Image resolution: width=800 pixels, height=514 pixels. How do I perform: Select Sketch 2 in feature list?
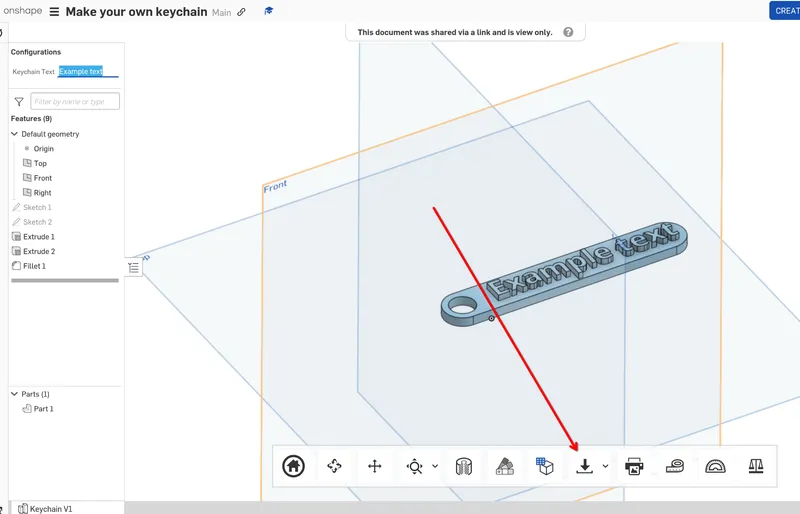click(x=37, y=222)
